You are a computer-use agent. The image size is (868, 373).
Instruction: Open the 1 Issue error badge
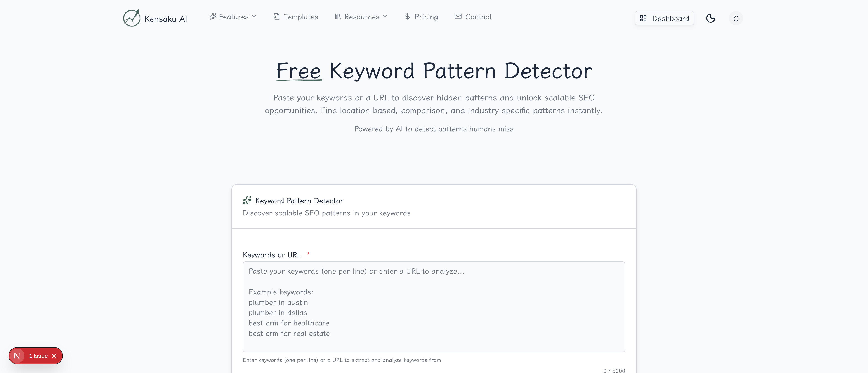point(38,356)
